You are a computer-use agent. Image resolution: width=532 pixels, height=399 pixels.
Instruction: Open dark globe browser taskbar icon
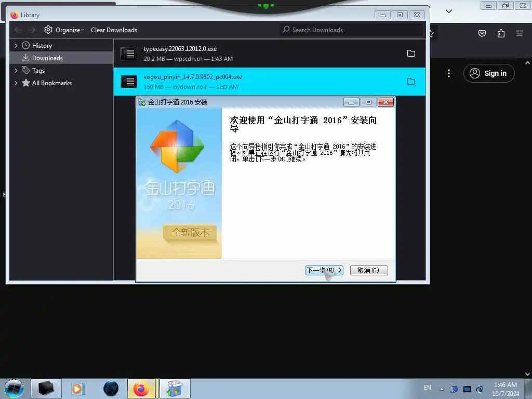[x=111, y=389]
